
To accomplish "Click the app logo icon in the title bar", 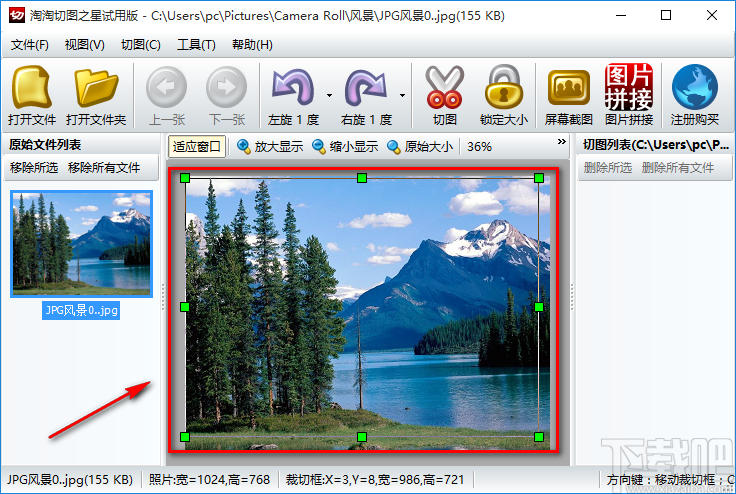I will tap(16, 15).
